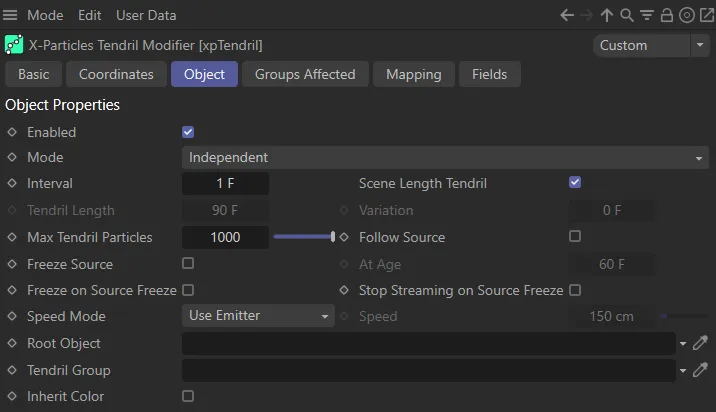This screenshot has width=716, height=412.
Task: Open the hamburger menu icon
Action: [10, 15]
